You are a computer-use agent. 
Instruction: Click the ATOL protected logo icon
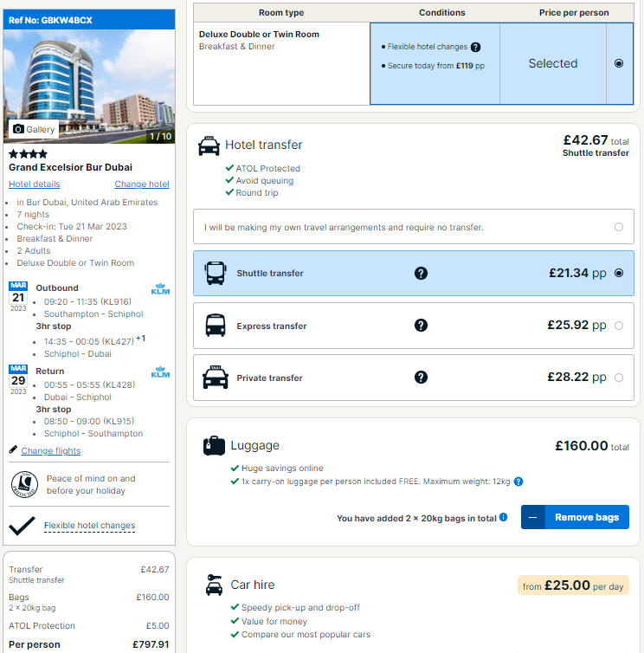24,484
